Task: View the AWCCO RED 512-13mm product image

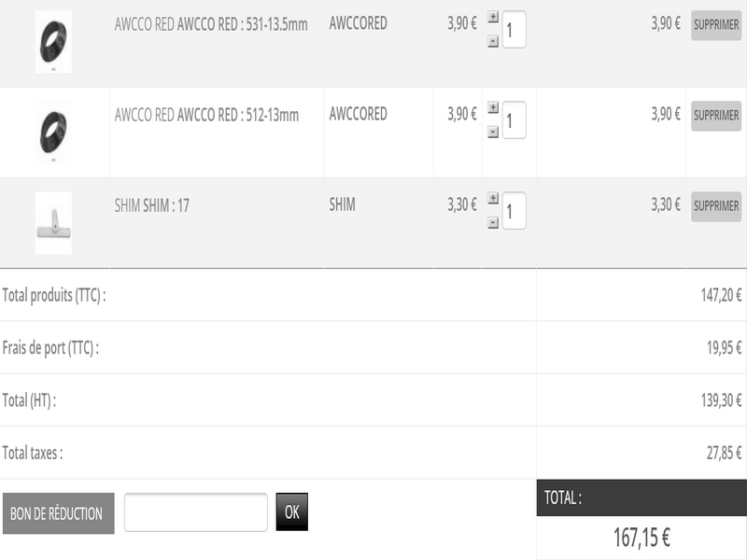Action: pyautogui.click(x=53, y=132)
